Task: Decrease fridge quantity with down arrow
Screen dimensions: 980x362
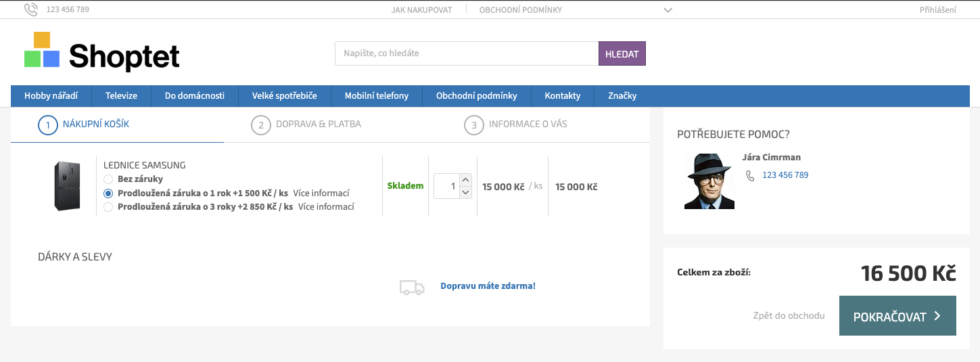Action: 465,192
